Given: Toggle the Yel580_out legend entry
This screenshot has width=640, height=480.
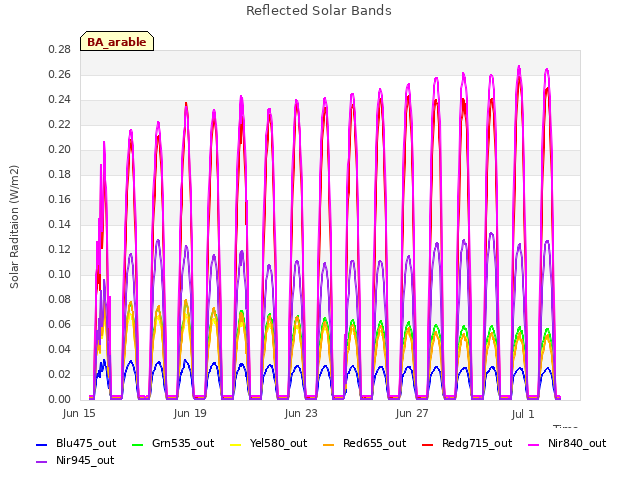Looking at the screenshot, I should (x=268, y=443).
